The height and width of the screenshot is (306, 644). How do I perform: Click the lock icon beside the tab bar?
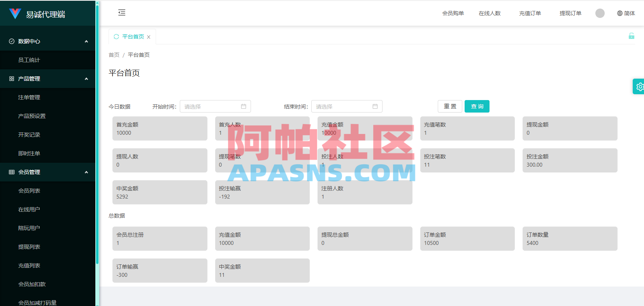coord(632,36)
